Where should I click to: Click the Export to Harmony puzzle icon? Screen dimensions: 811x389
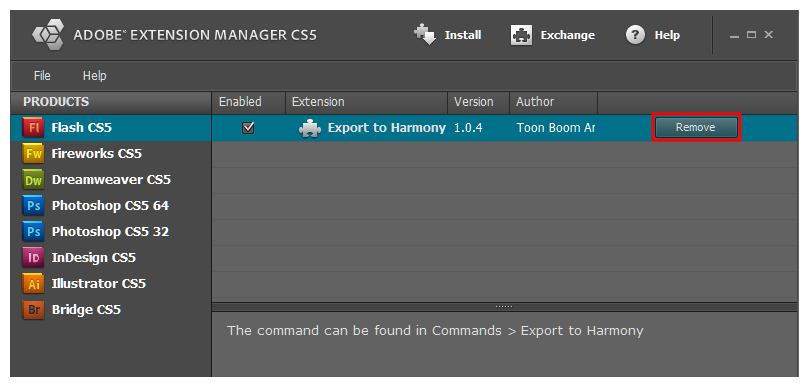click(x=310, y=128)
